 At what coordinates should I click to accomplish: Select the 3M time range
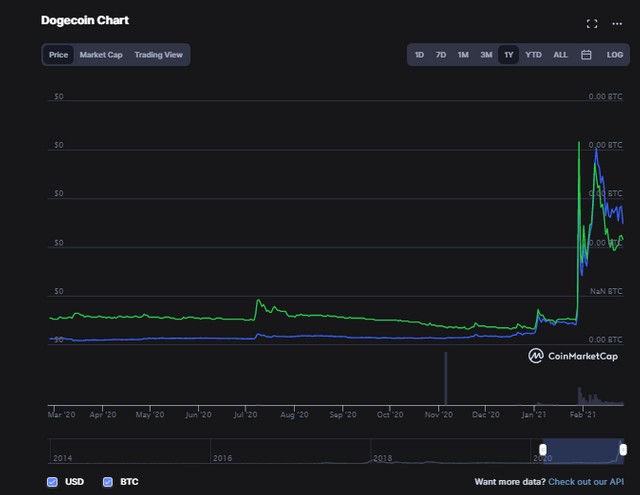pos(486,55)
